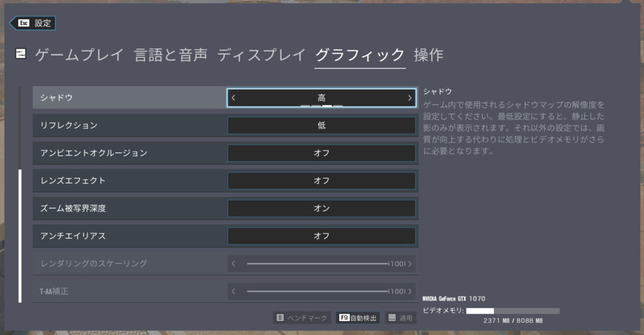This screenshot has width=644, height=335.
Task: Click the NVIDIA GeForce GTX 1070 text
Action: point(454,299)
